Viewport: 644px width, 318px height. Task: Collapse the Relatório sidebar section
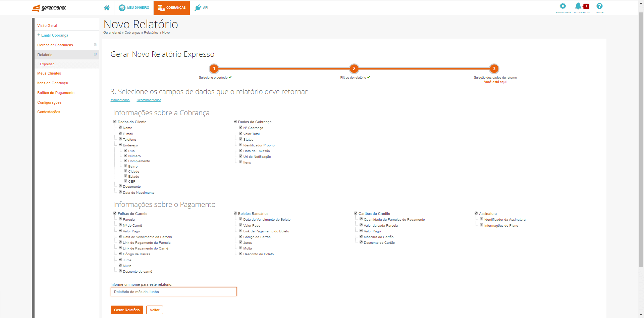coord(95,54)
